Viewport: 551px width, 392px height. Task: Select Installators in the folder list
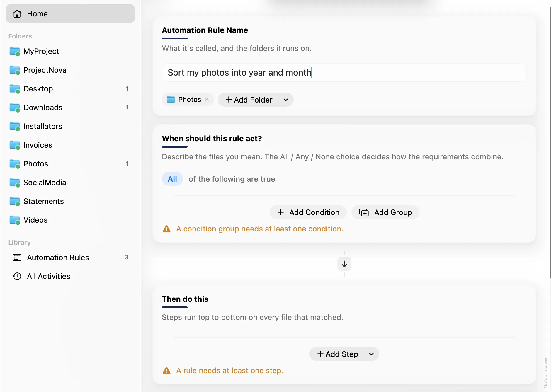click(x=70, y=126)
